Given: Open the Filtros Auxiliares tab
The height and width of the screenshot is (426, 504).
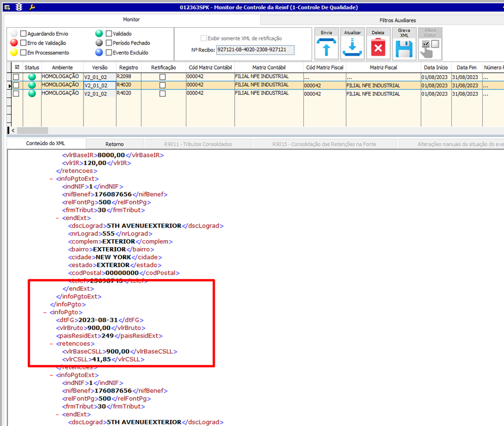Looking at the screenshot, I should [398, 20].
